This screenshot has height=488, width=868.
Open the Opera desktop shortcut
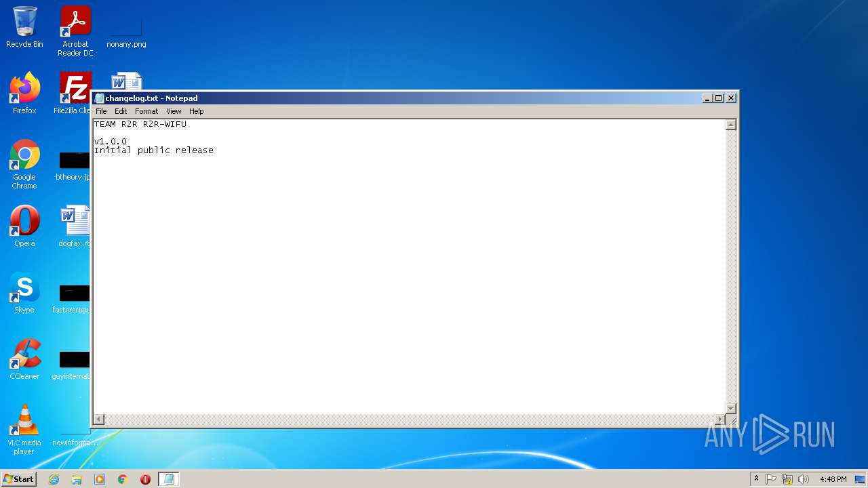[24, 226]
